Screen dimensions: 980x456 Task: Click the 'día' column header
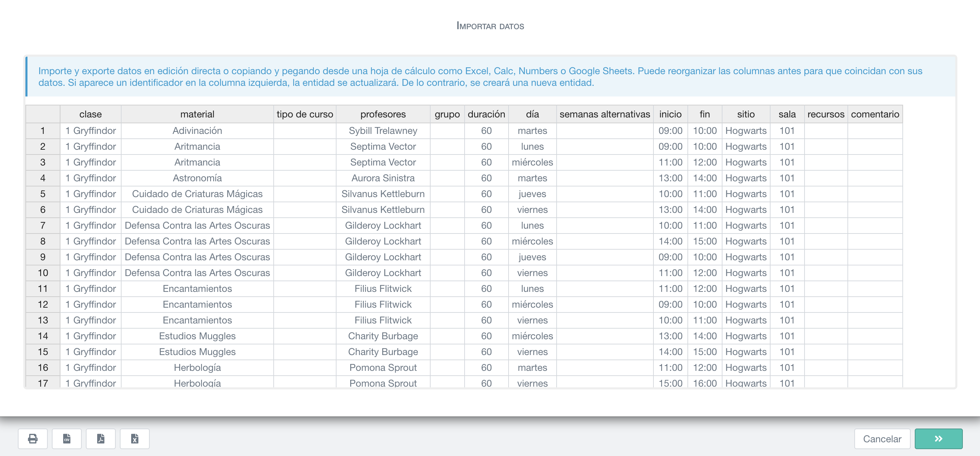tap(532, 114)
